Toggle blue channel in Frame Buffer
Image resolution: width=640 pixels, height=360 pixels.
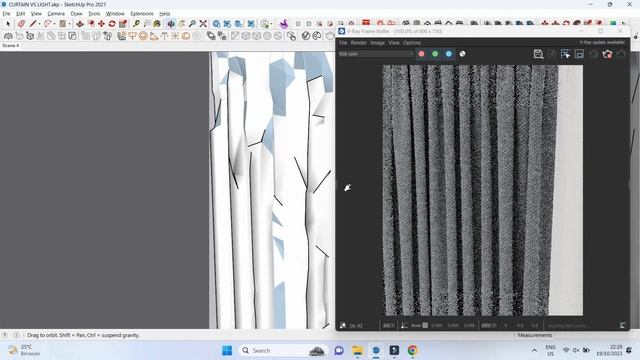click(449, 54)
